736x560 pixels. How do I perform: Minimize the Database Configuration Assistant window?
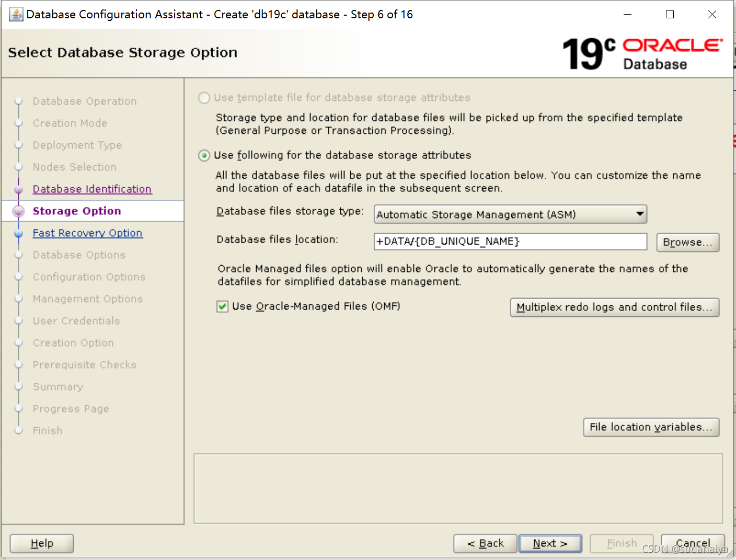(628, 15)
